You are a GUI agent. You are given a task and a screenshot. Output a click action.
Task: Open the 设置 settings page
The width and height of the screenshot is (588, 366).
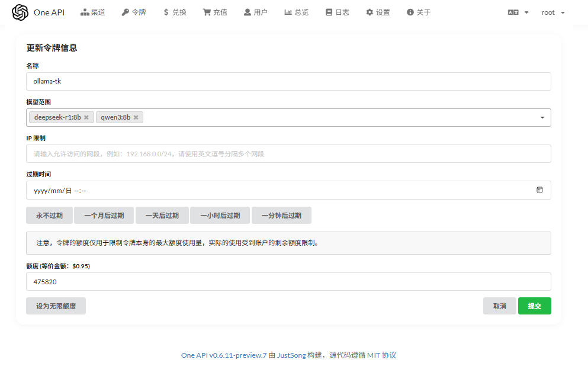378,12
